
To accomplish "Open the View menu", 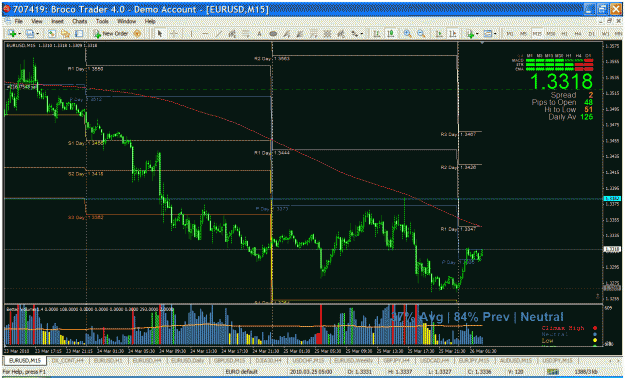I will point(37,21).
